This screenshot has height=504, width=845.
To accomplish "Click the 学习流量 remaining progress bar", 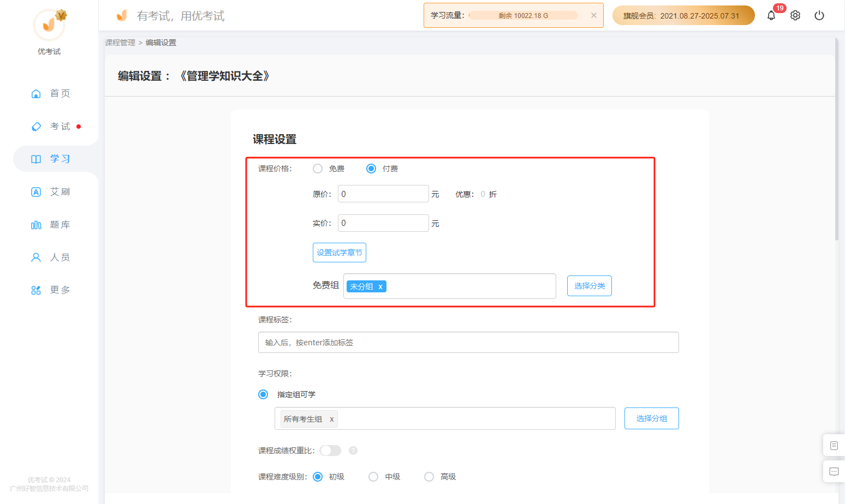I will pos(523,15).
